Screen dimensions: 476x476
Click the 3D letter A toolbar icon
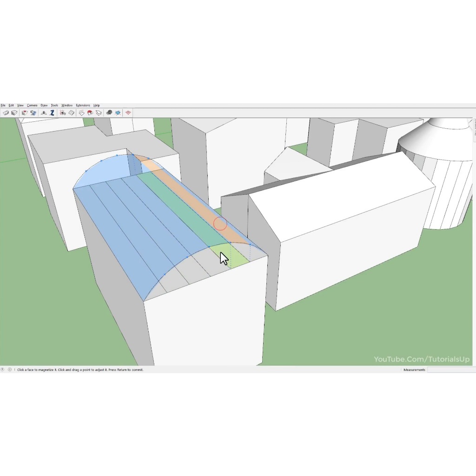pyautogui.click(x=43, y=113)
